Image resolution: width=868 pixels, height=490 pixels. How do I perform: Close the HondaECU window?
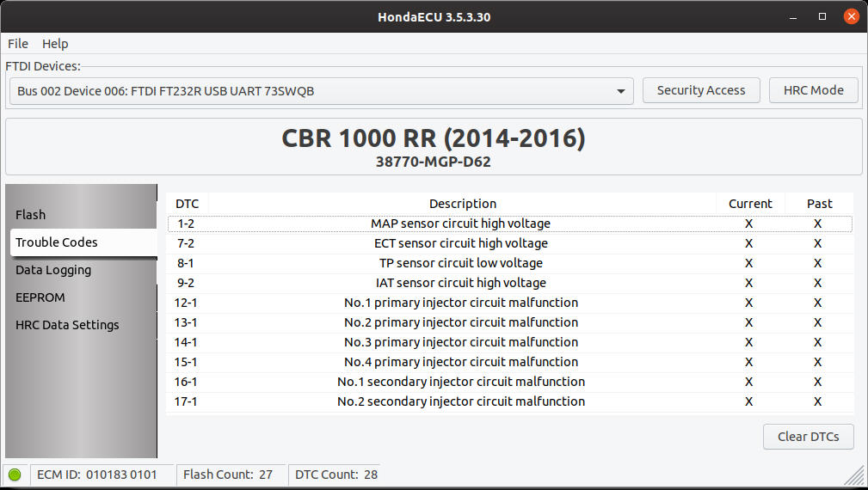852,16
